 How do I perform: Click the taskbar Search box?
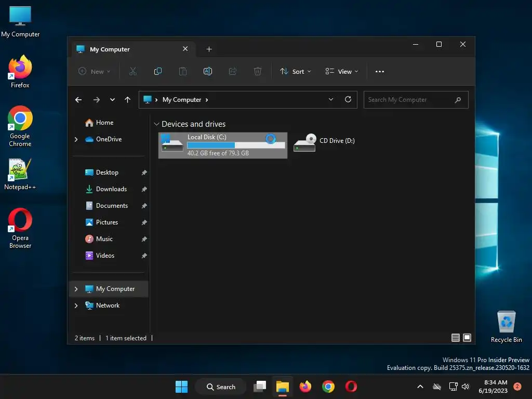(221, 387)
